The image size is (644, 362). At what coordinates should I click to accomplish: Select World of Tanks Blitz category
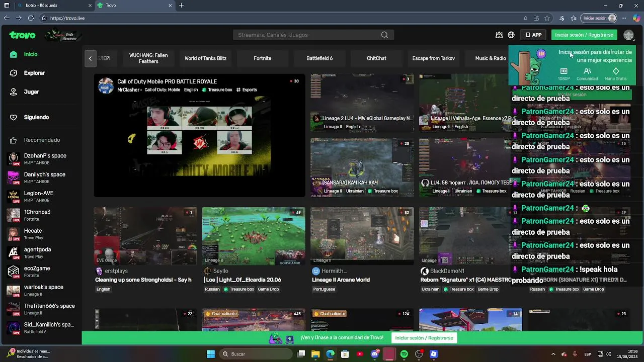tap(205, 58)
